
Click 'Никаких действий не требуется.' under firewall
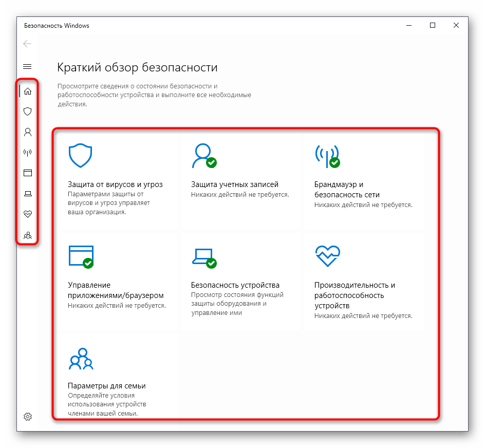coord(363,205)
